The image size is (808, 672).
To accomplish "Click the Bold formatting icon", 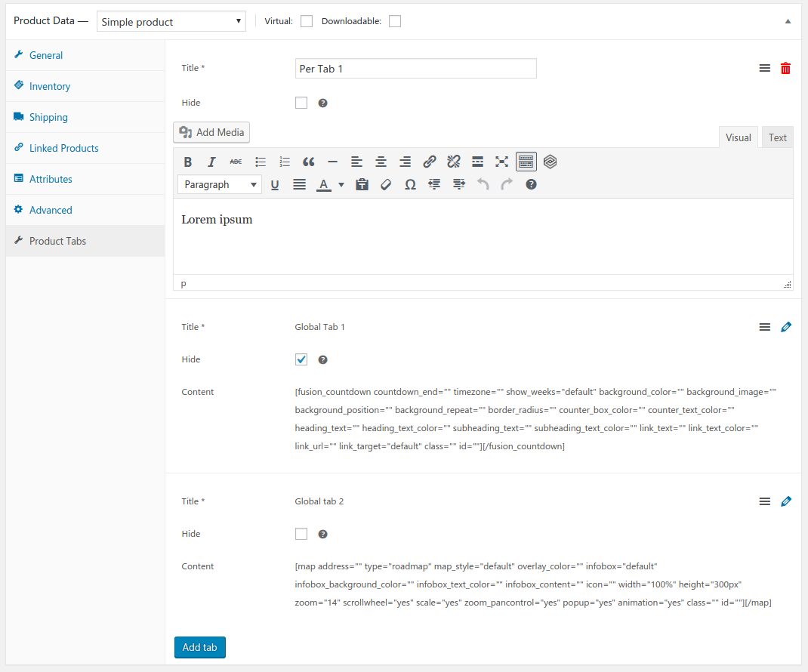I will pyautogui.click(x=188, y=162).
